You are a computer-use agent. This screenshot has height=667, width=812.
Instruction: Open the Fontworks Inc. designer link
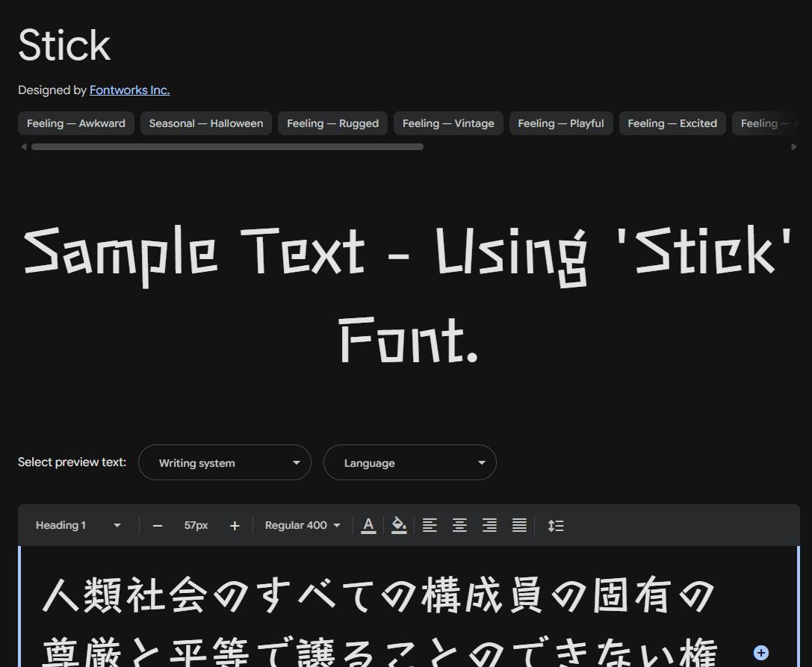129,90
